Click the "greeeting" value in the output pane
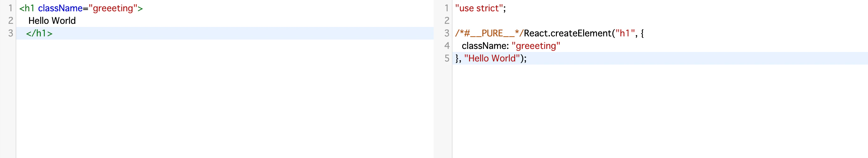The height and width of the screenshot is (158, 868). tap(536, 46)
